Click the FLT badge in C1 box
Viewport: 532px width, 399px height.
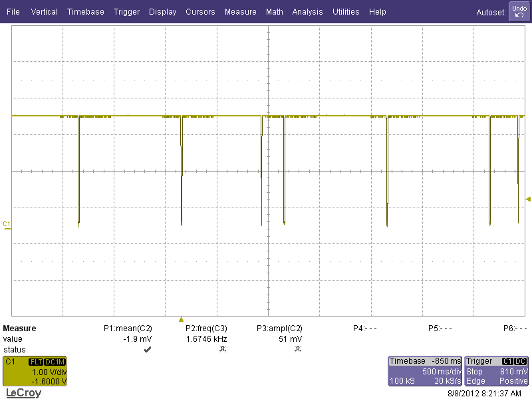point(36,362)
